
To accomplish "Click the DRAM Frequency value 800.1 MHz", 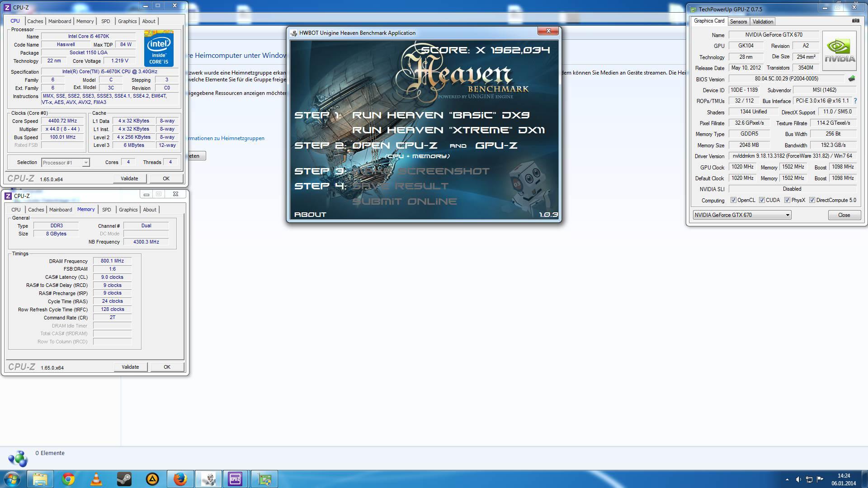I will click(112, 261).
